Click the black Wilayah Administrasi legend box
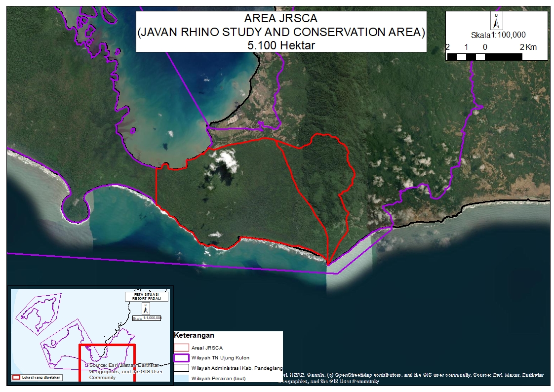 coord(181,368)
